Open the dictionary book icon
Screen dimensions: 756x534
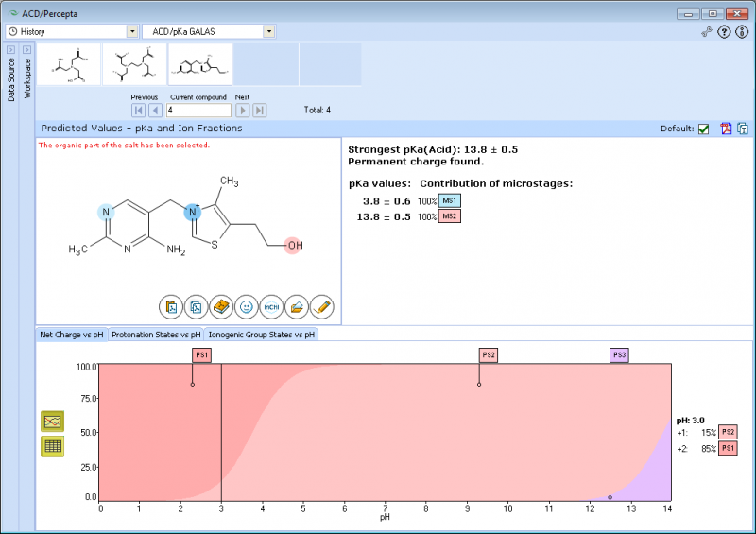tap(221, 307)
